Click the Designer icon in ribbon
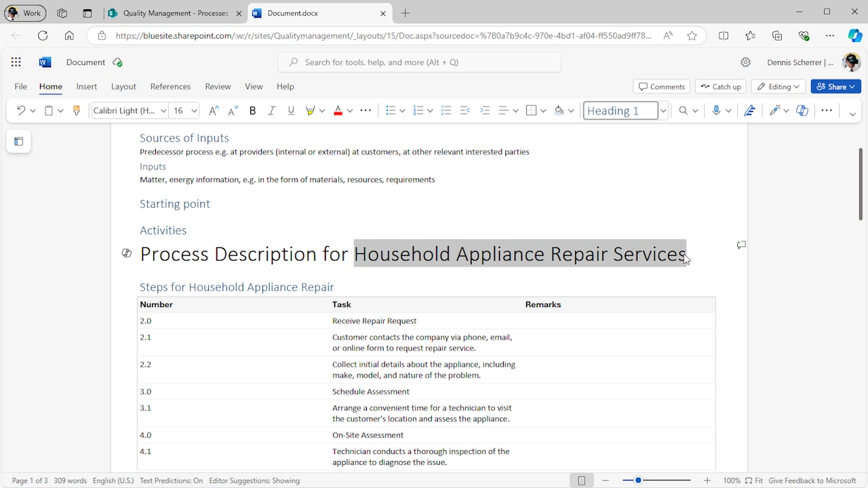This screenshot has width=868, height=488. (775, 110)
